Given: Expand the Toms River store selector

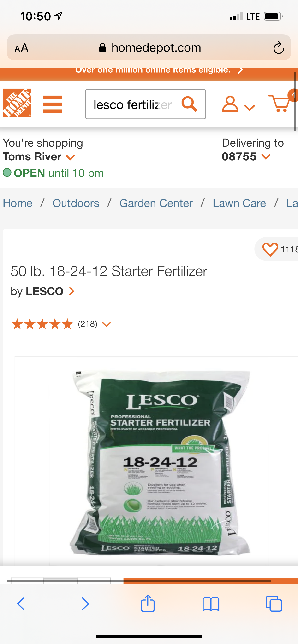Looking at the screenshot, I should tap(39, 157).
